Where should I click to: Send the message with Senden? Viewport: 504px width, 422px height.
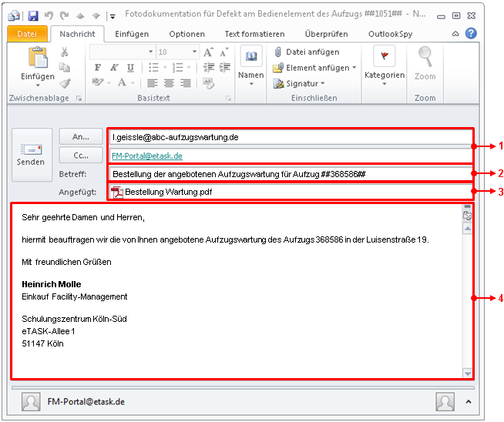32,155
